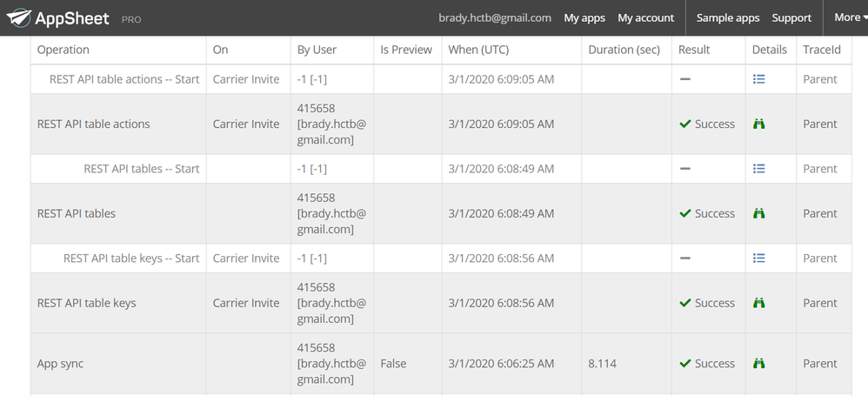Open list details for REST API tables Start
The width and height of the screenshot is (868, 396).
pyautogui.click(x=758, y=169)
